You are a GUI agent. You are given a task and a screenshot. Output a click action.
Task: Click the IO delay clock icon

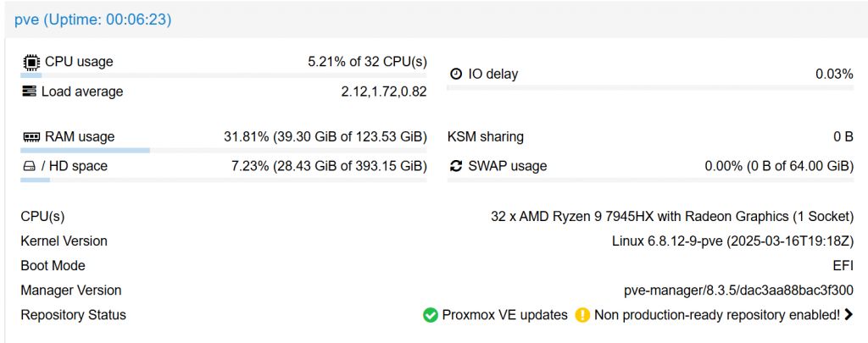pyautogui.click(x=455, y=75)
